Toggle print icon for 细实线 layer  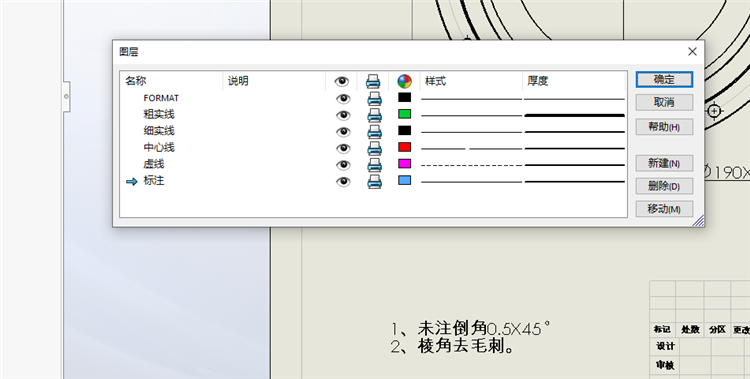(374, 132)
